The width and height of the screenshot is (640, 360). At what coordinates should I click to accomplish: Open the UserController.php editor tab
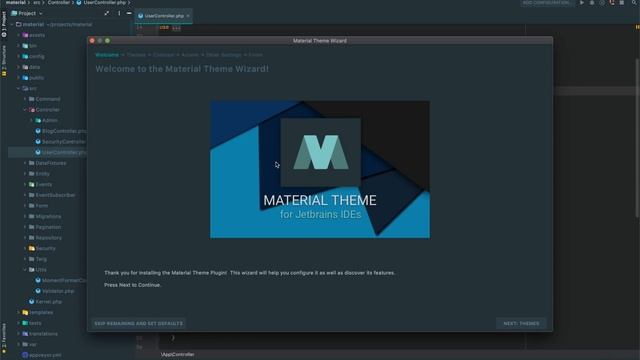tap(164, 16)
